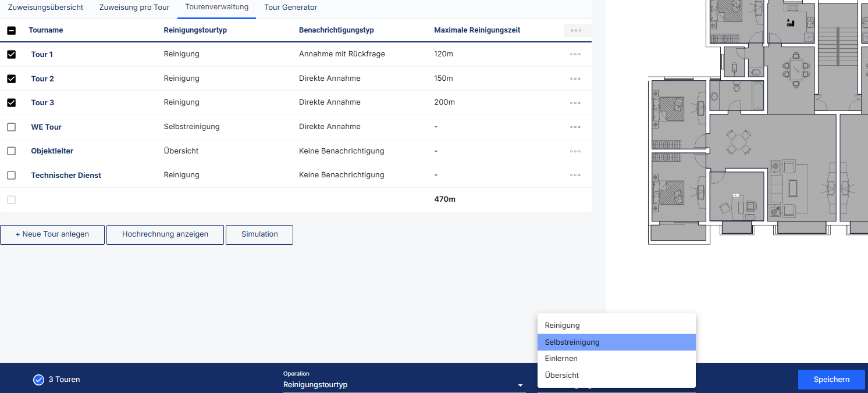Switch to the Tour Generator tab

290,8
